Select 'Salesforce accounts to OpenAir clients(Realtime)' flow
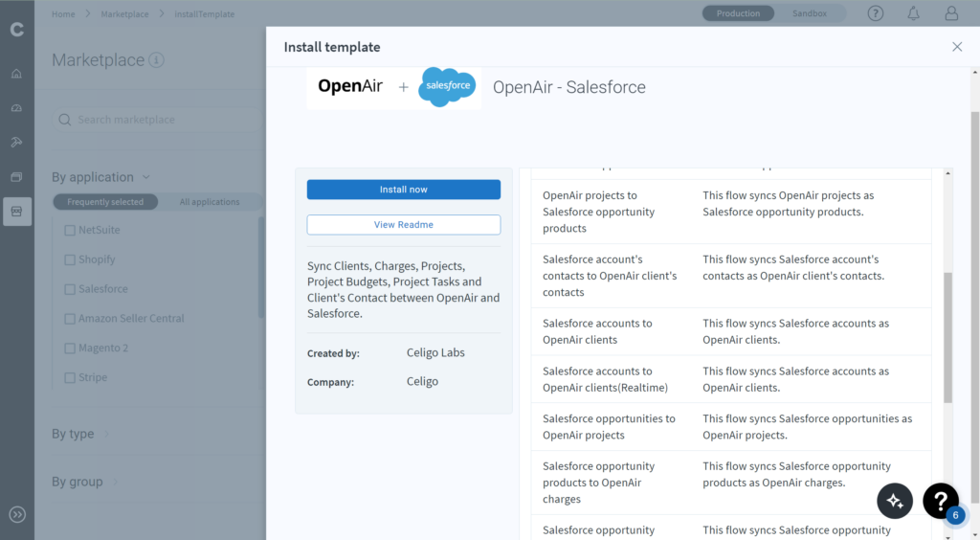The width and height of the screenshot is (980, 540). point(605,379)
